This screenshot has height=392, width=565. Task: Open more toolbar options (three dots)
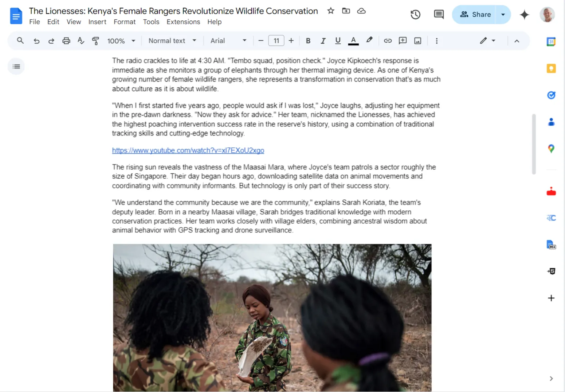point(437,41)
